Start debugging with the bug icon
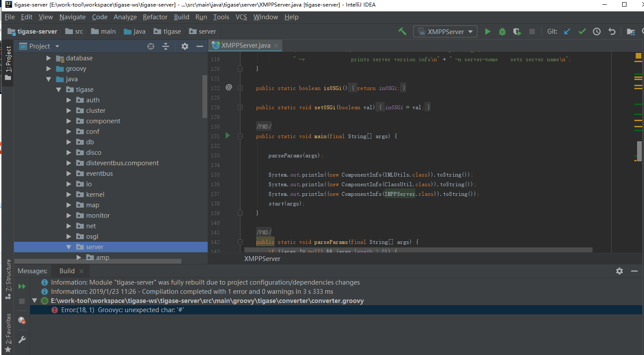644x355 pixels. pos(502,31)
